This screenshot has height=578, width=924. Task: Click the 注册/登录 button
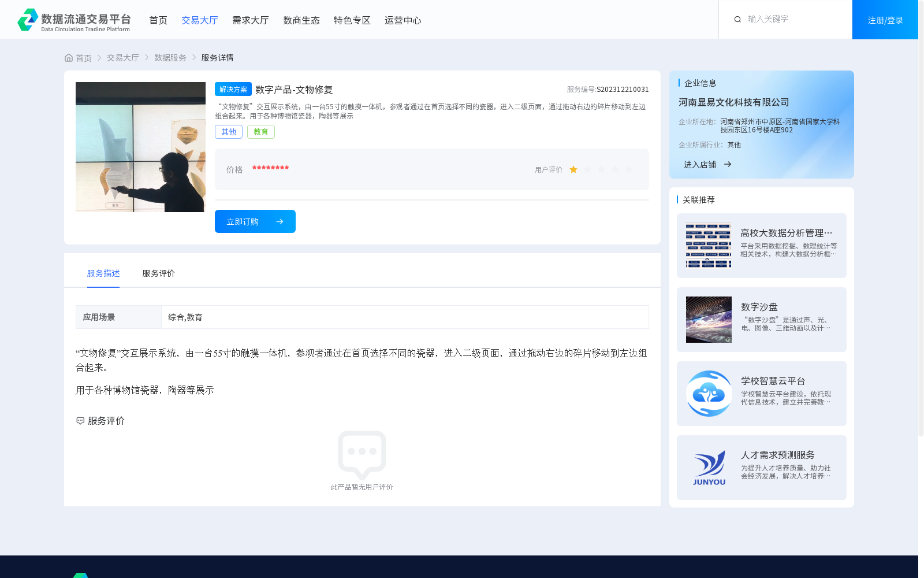pyautogui.click(x=885, y=20)
